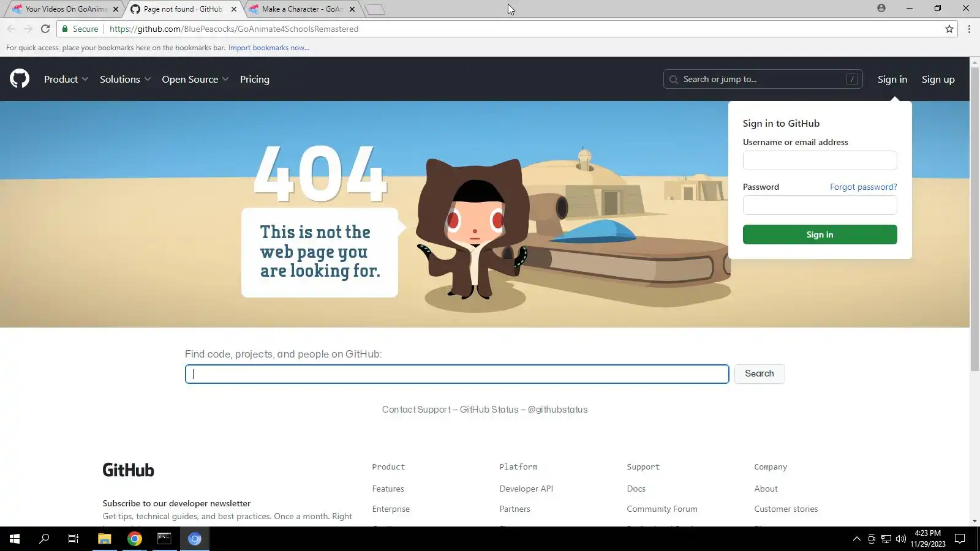Click the green Secure padlock icon
The height and width of the screenshot is (551, 980).
pyautogui.click(x=65, y=29)
